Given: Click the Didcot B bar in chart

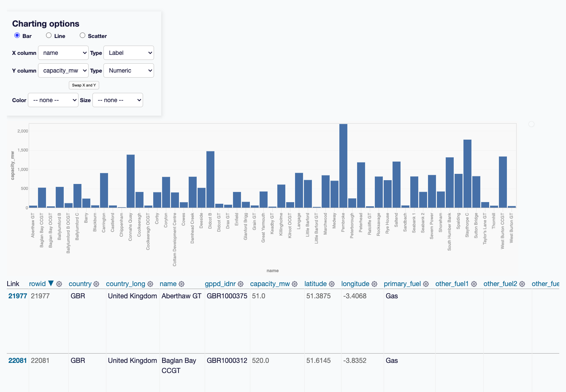Looking at the screenshot, I should point(210,179).
